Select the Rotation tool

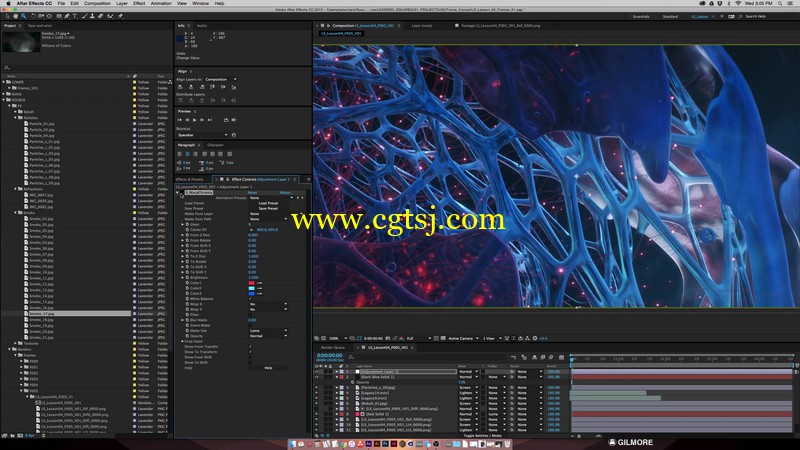tap(34, 16)
